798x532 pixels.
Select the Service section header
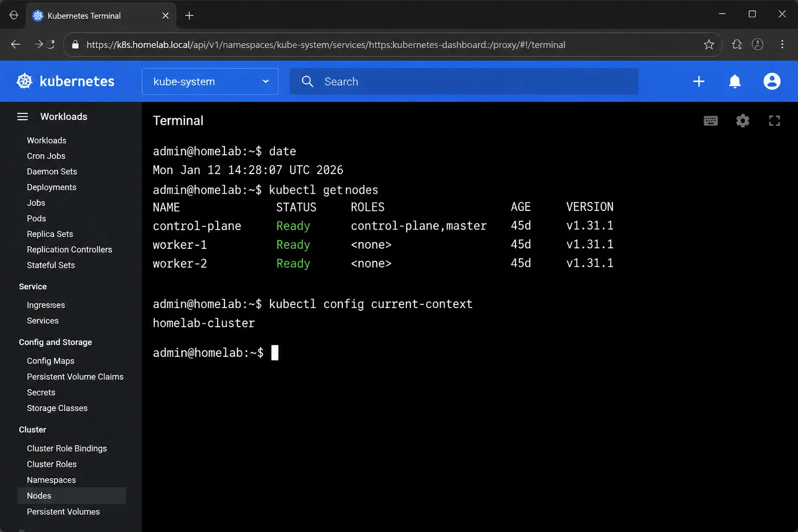point(33,286)
